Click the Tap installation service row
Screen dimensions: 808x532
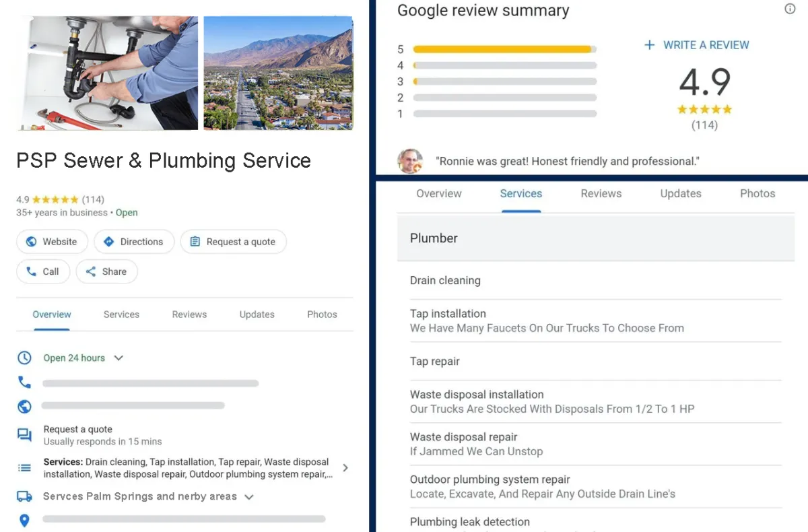[596, 321]
